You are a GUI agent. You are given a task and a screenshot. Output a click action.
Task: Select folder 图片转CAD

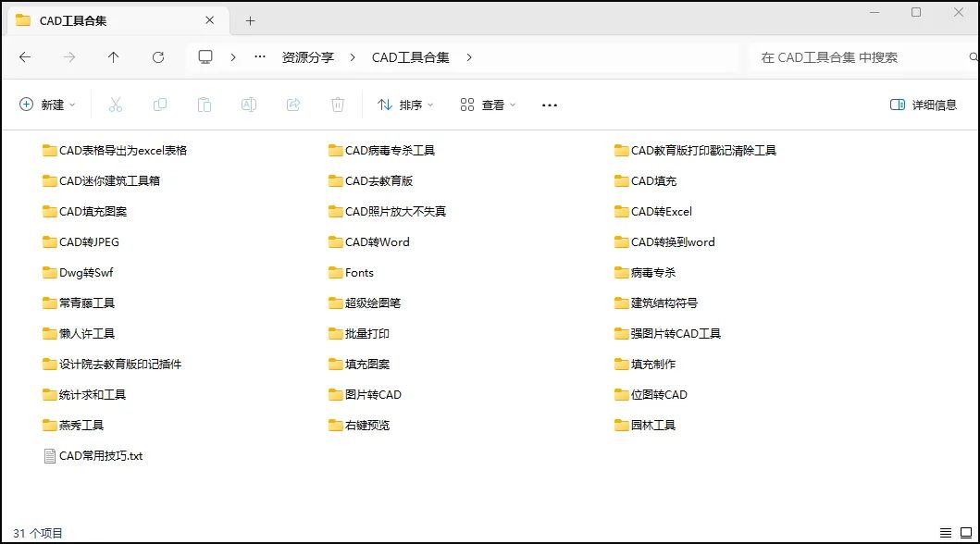point(365,395)
